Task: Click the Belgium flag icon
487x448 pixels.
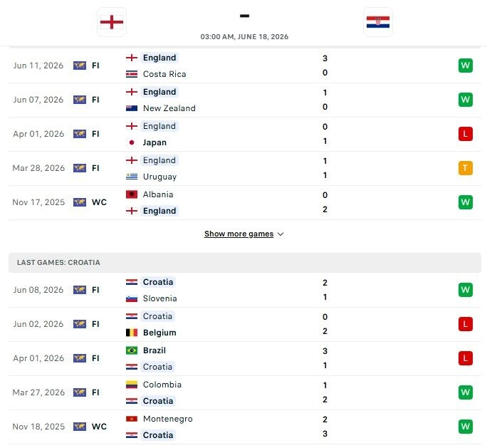Action: click(x=132, y=333)
